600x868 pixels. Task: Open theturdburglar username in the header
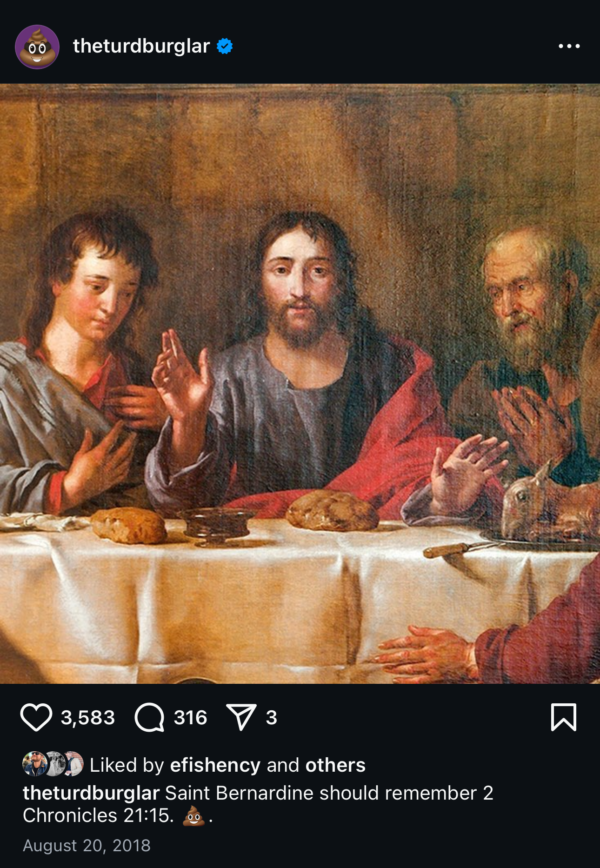pos(141,46)
